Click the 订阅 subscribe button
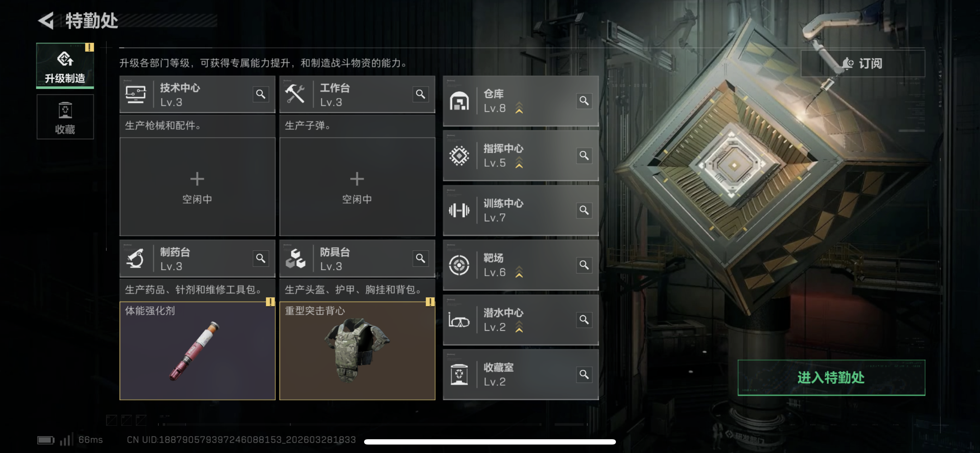Image resolution: width=980 pixels, height=453 pixels. pyautogui.click(x=863, y=64)
